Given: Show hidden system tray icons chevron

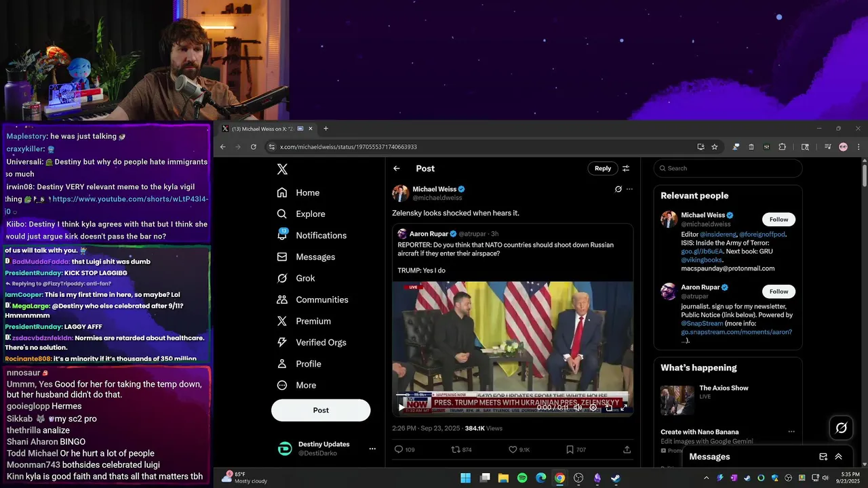Looking at the screenshot, I should pos(706,478).
